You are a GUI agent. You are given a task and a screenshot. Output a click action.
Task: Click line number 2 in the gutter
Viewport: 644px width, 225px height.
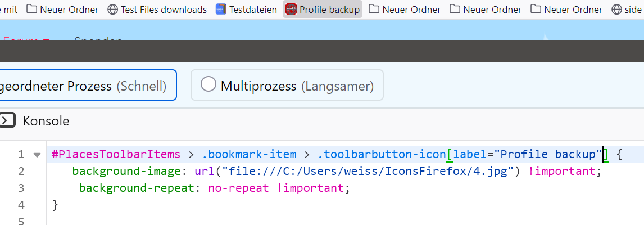point(21,171)
